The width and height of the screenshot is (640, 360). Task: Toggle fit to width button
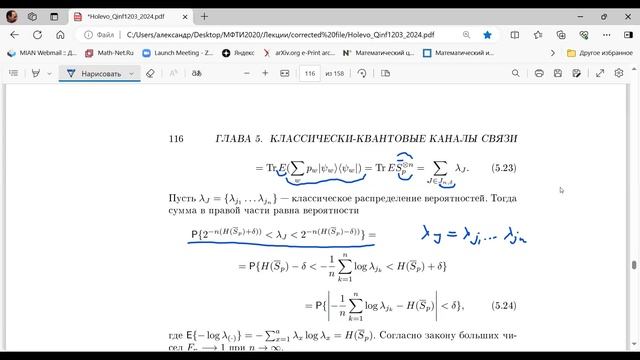pyautogui.click(x=284, y=73)
